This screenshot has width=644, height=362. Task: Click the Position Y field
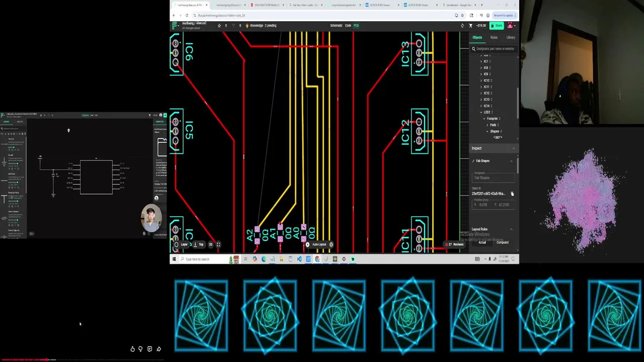503,205
